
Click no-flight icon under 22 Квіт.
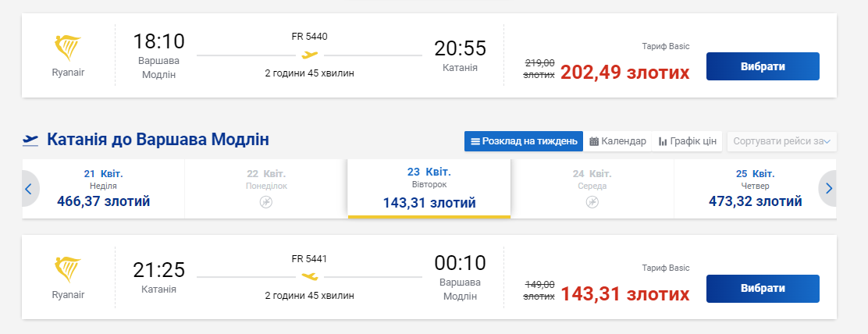(265, 202)
